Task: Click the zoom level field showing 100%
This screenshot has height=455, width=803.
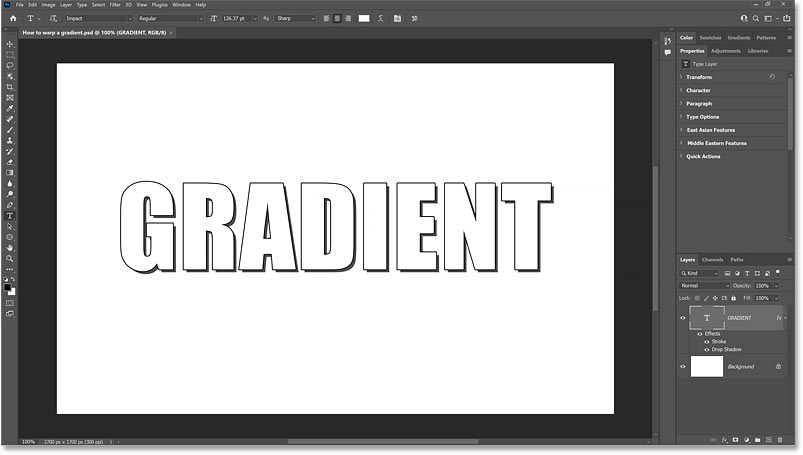Action: pyautogui.click(x=29, y=442)
